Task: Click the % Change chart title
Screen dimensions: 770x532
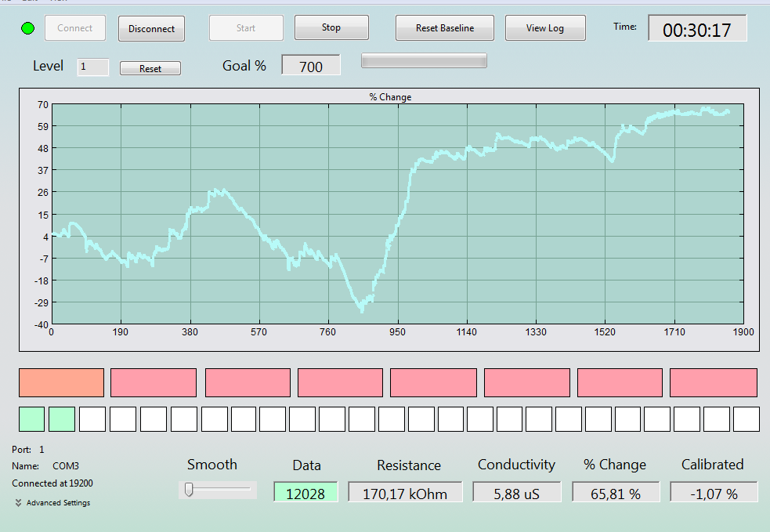Action: pyautogui.click(x=390, y=97)
